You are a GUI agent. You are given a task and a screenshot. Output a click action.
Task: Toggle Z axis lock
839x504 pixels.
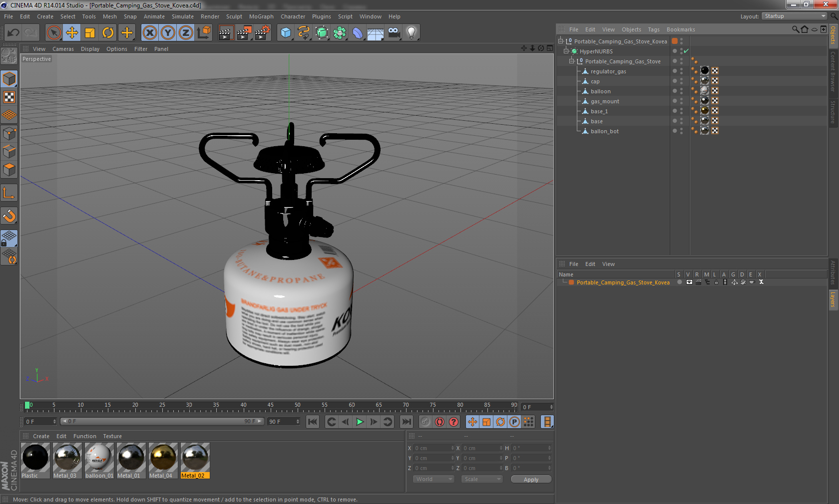tap(186, 33)
